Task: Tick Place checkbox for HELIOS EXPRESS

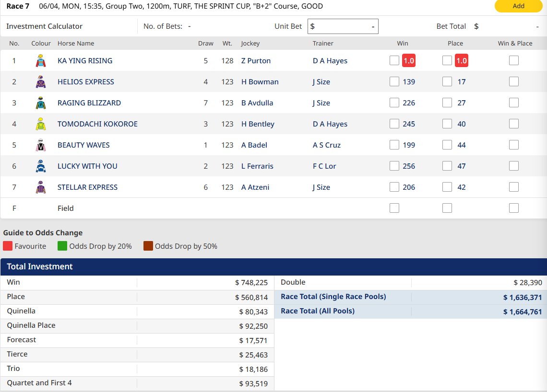Action: click(447, 81)
